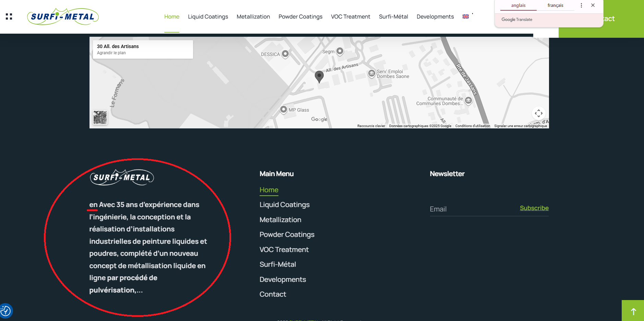The image size is (644, 321).
Task: Select the MP Glass map pin
Action: [x=284, y=110]
